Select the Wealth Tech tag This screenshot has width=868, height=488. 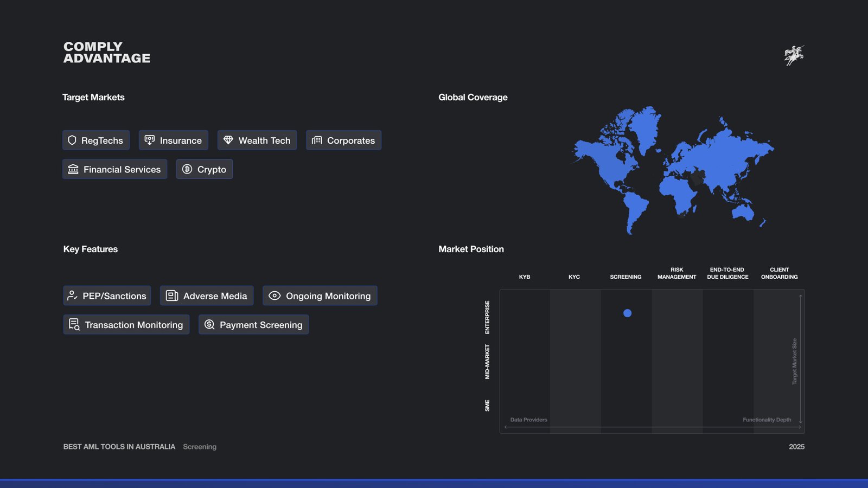click(257, 140)
